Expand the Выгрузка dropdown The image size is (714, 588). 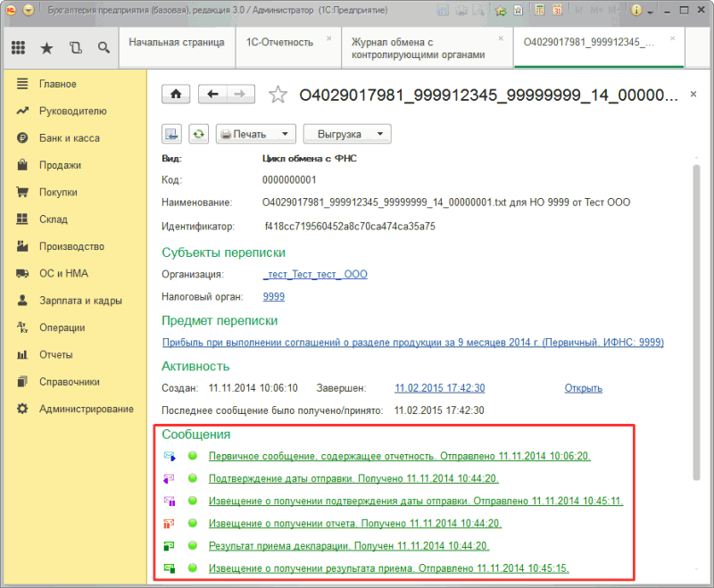click(347, 134)
